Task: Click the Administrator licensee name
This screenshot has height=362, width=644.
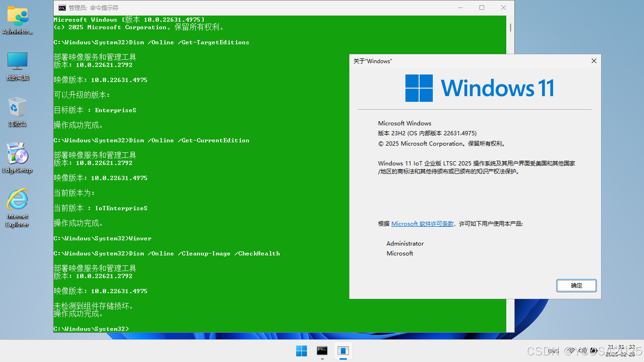Action: point(405,244)
